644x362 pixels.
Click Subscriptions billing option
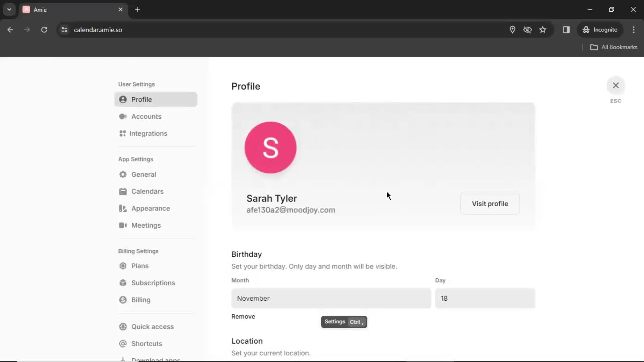coord(154,283)
